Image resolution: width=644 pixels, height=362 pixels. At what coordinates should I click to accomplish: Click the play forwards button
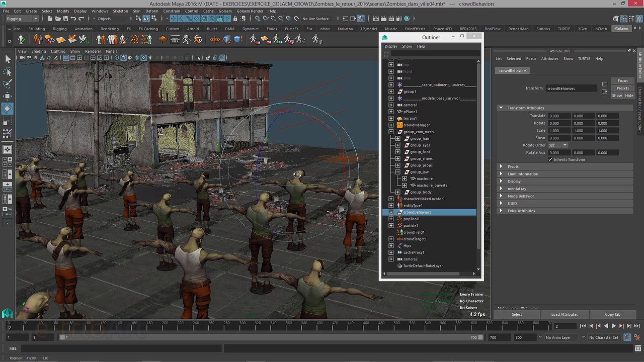(x=613, y=326)
